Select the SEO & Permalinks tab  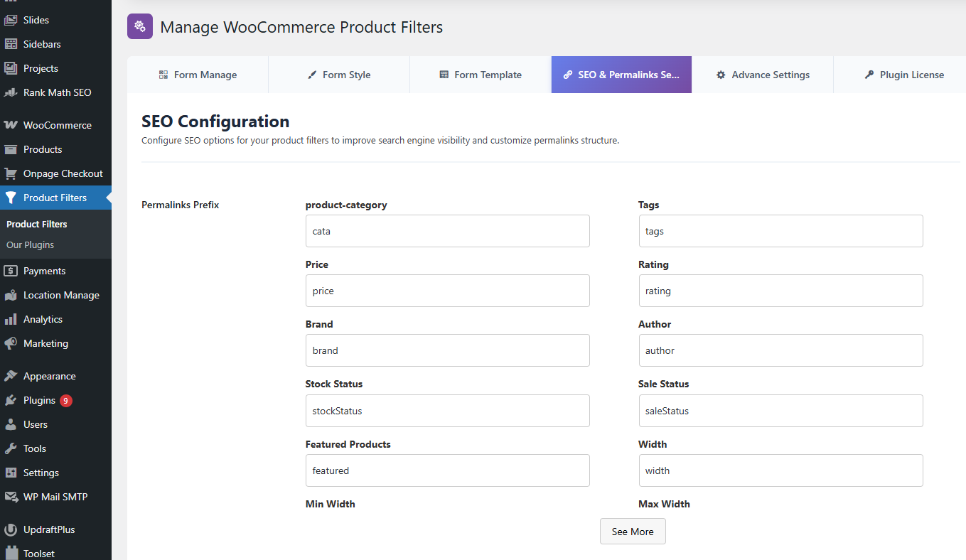pyautogui.click(x=621, y=75)
